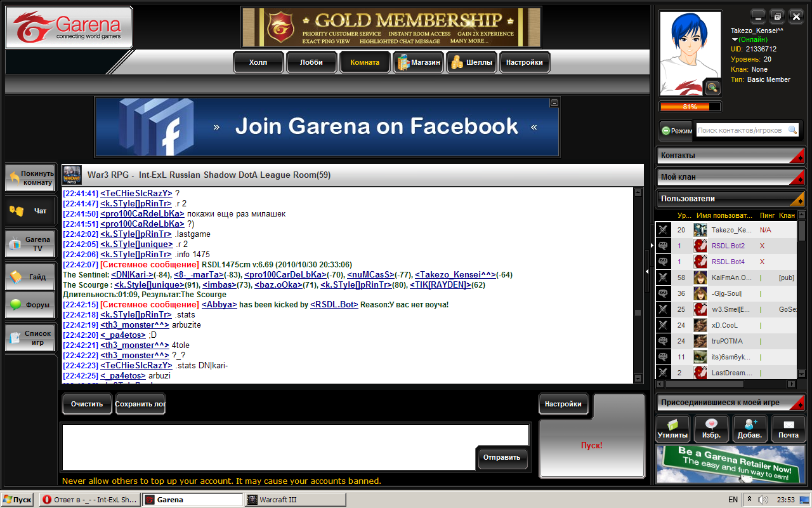Click Сохранить лог button

(x=140, y=404)
